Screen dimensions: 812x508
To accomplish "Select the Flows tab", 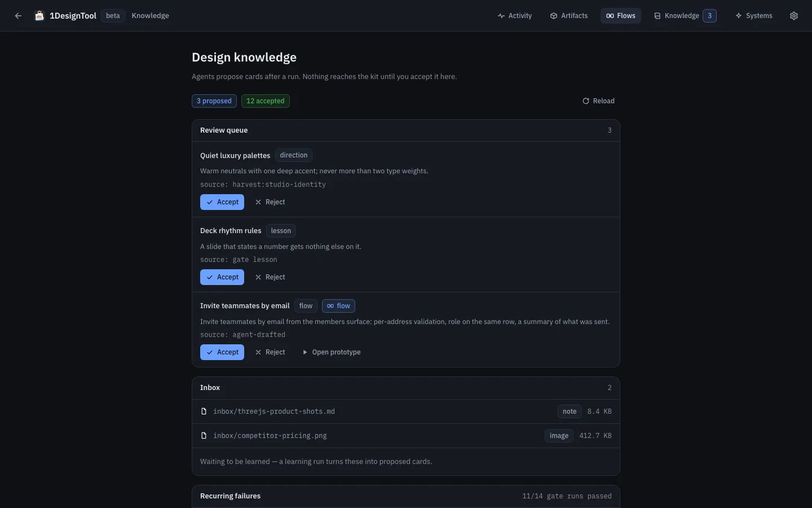I will tap(621, 16).
